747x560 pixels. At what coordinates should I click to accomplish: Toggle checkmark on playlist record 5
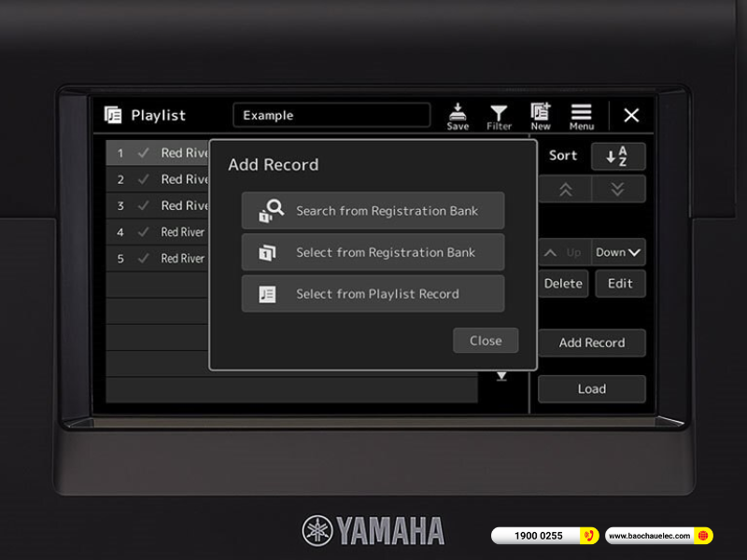[x=143, y=259]
